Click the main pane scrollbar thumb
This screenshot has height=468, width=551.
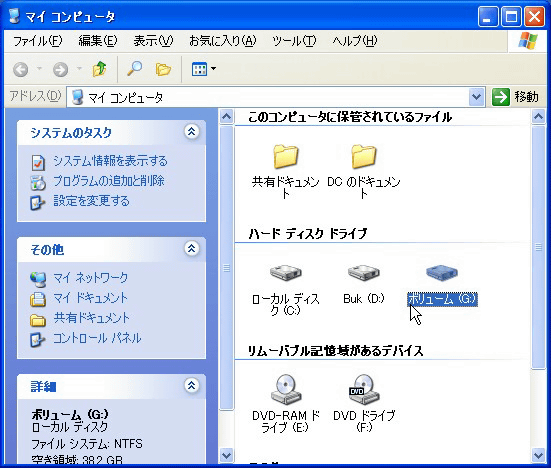pos(538,247)
